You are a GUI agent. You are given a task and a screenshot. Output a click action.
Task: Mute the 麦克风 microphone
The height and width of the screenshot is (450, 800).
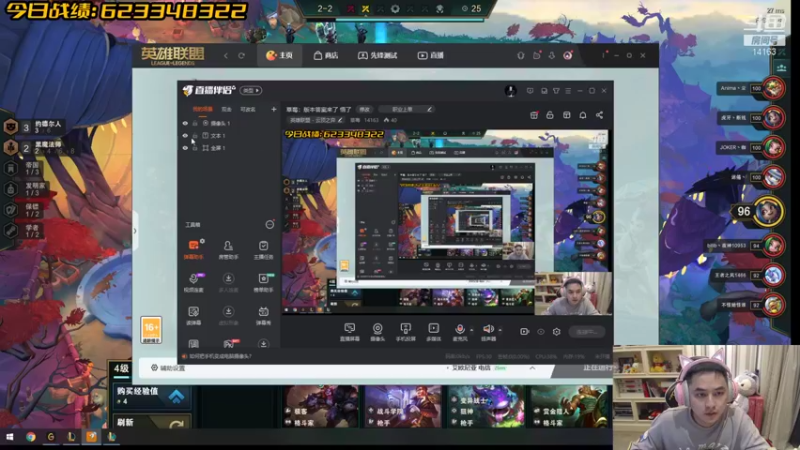[x=460, y=332]
